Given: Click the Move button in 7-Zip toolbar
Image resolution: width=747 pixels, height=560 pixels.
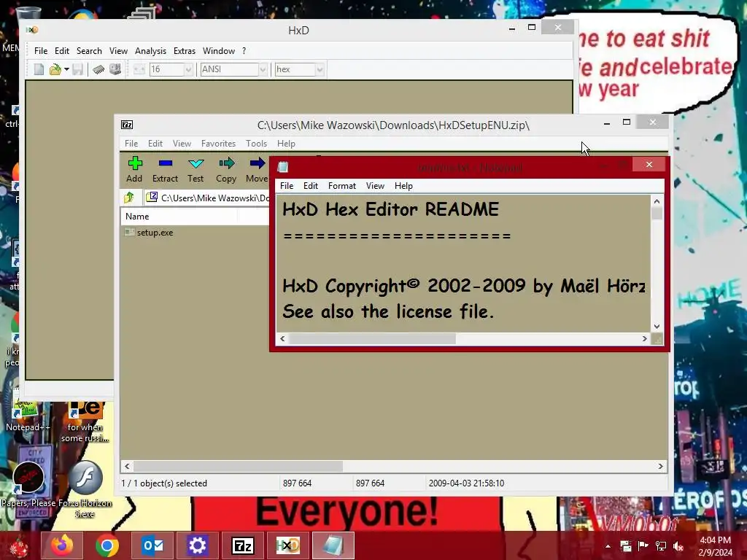Looking at the screenshot, I should coord(257,169).
